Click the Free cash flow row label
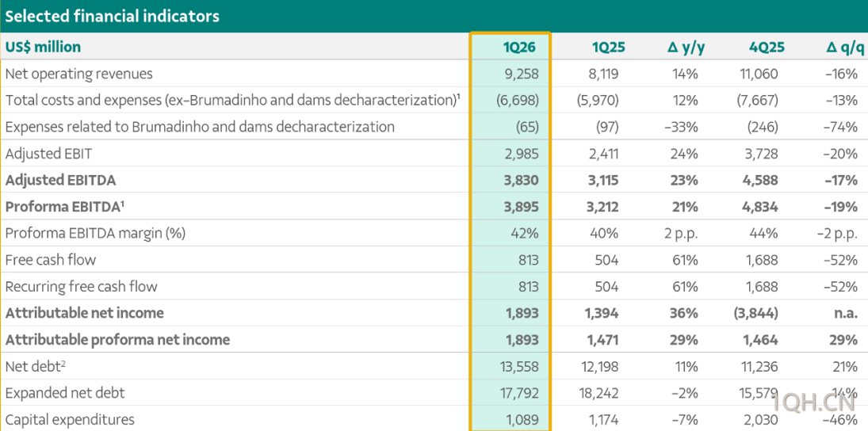Image resolution: width=868 pixels, height=431 pixels. click(50, 260)
